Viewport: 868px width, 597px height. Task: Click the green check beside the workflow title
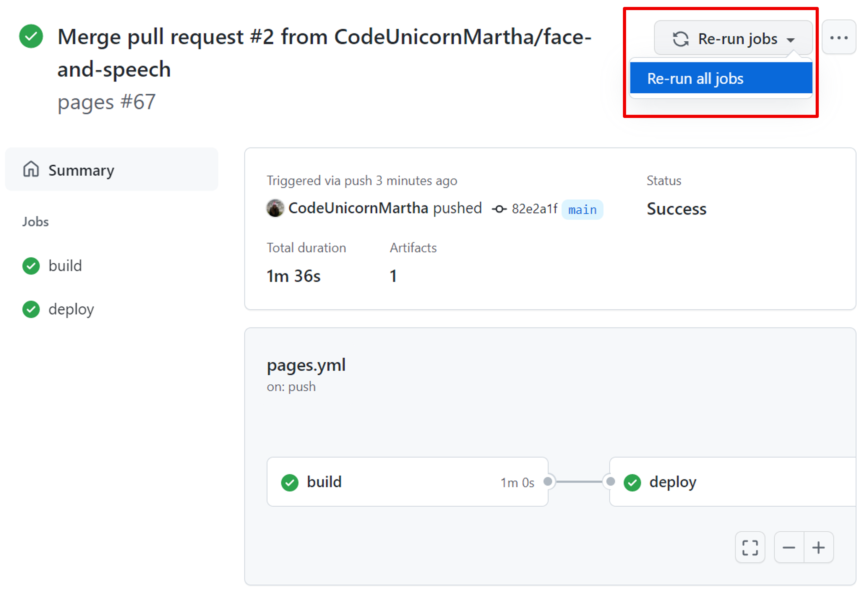31,36
